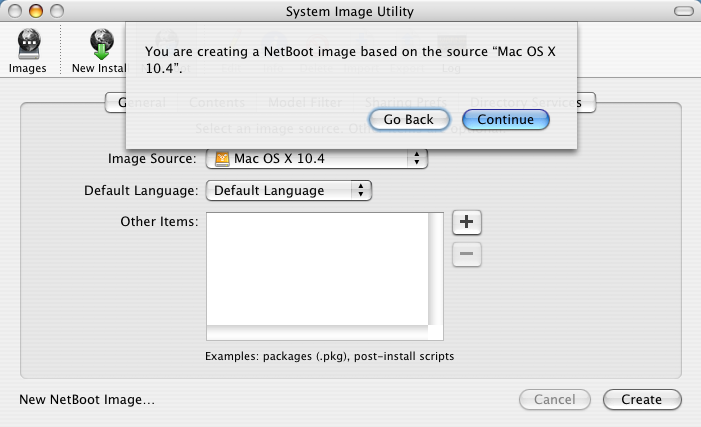The width and height of the screenshot is (701, 427).
Task: Click the Other Items list scrollbar
Action: coord(435,268)
